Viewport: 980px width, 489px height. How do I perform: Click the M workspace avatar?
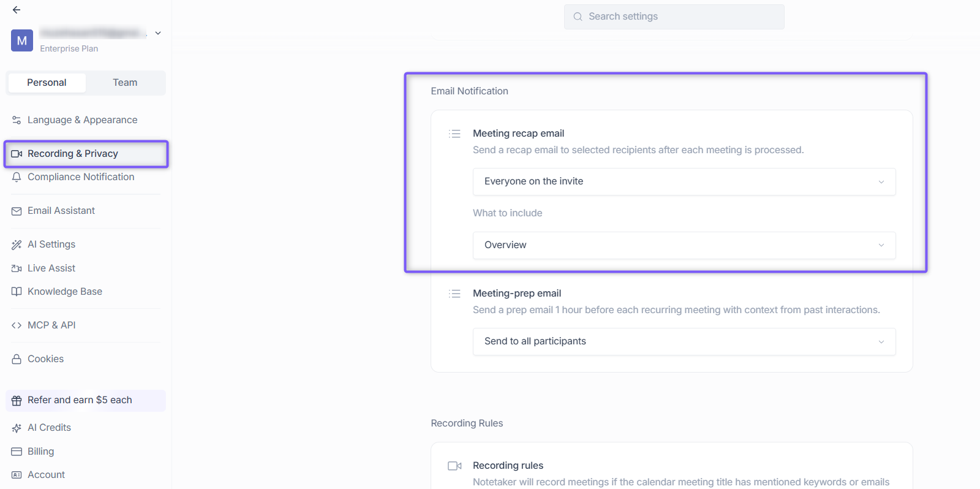(x=22, y=40)
